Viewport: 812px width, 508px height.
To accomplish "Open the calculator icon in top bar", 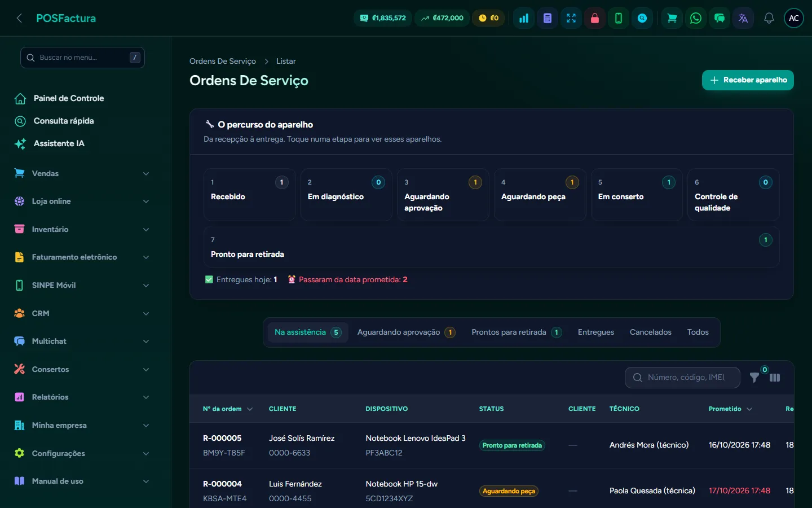I will (x=548, y=18).
